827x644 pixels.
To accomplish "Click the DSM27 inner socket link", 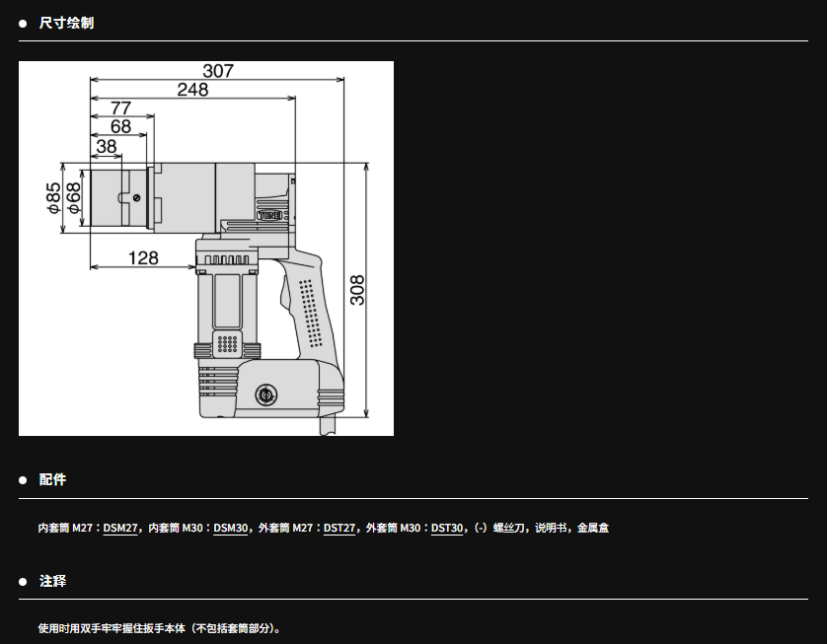I will (x=120, y=528).
